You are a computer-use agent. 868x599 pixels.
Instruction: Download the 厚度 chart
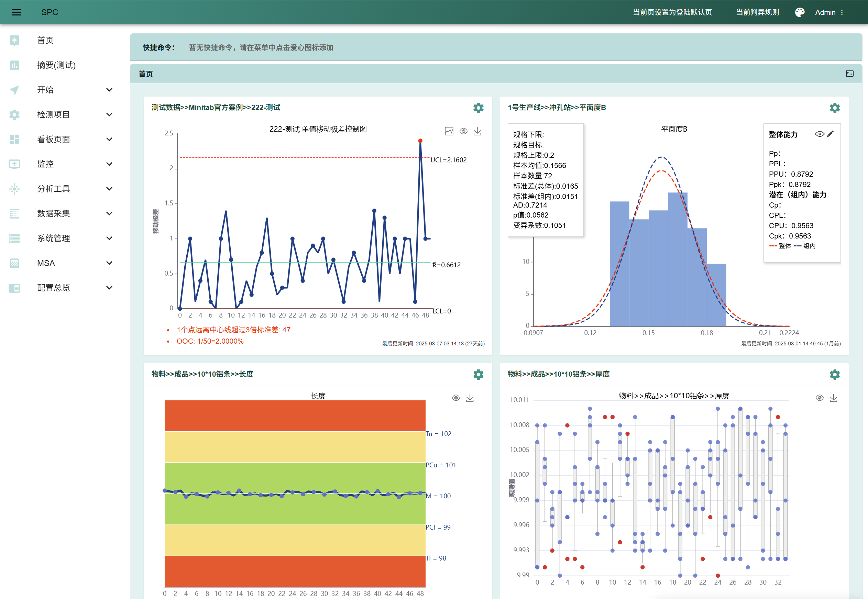click(x=834, y=398)
